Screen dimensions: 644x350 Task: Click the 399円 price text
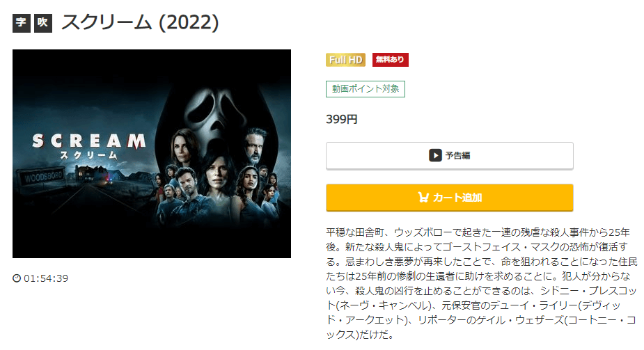pyautogui.click(x=342, y=120)
